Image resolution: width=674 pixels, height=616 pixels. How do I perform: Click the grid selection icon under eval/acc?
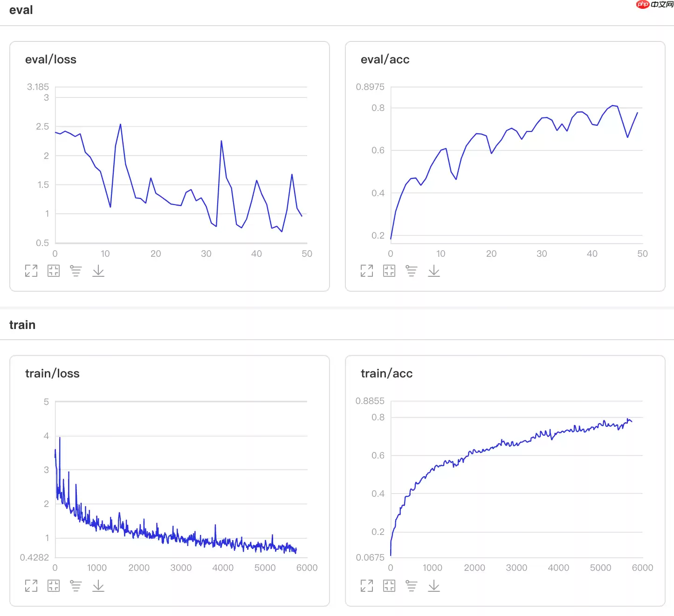click(x=389, y=271)
